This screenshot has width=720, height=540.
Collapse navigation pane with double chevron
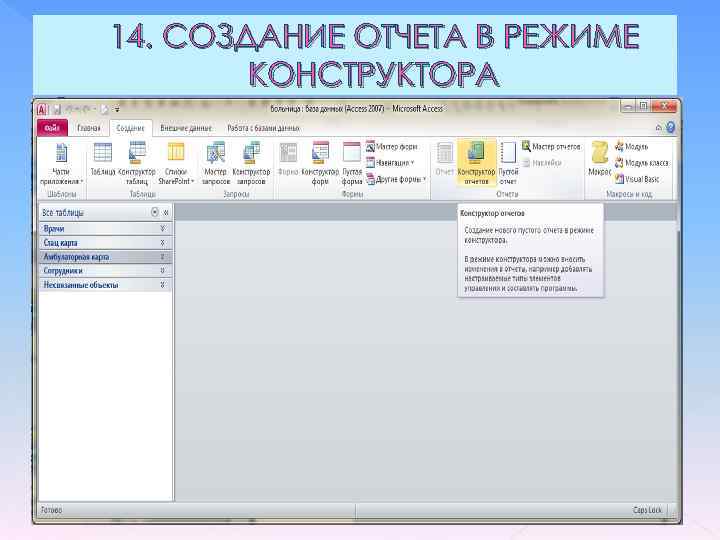[166, 212]
